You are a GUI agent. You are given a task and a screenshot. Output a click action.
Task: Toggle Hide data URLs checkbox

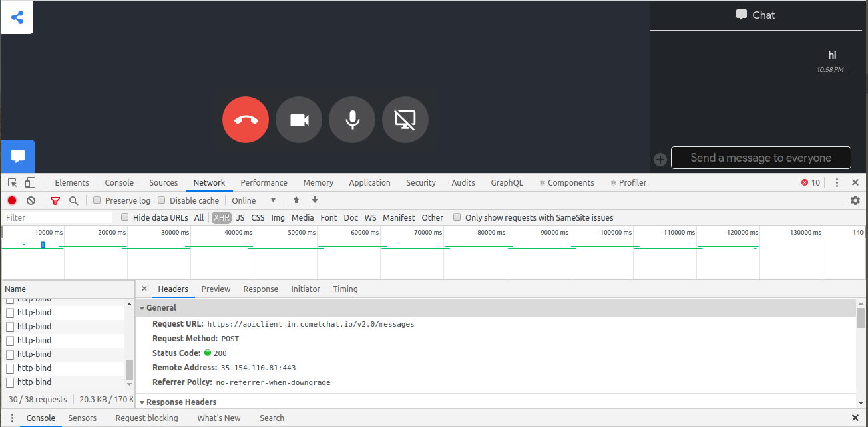click(x=125, y=217)
